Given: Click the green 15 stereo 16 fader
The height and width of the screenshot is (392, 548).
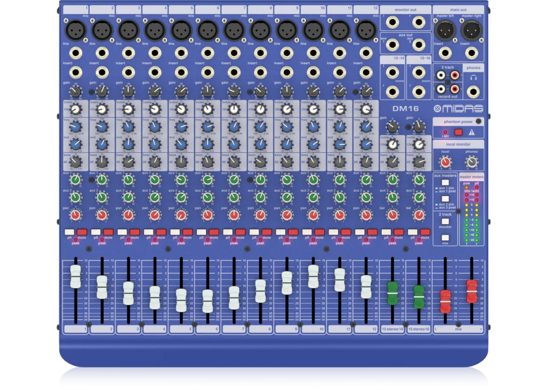Looking at the screenshot, I should (x=419, y=297).
